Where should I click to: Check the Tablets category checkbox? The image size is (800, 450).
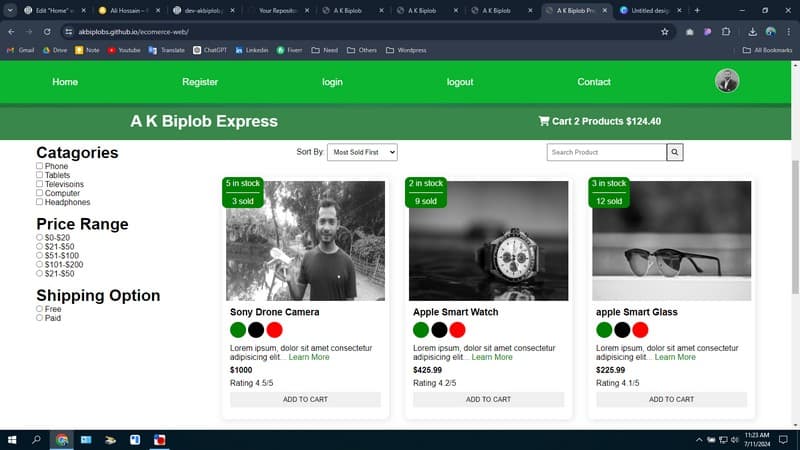tap(39, 174)
